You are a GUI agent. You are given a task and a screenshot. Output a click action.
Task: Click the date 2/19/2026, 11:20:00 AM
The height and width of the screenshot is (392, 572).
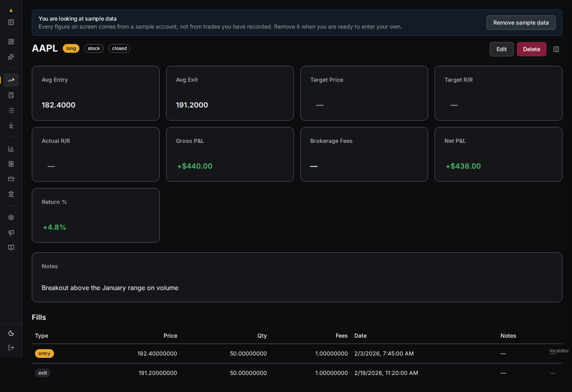coord(386,373)
